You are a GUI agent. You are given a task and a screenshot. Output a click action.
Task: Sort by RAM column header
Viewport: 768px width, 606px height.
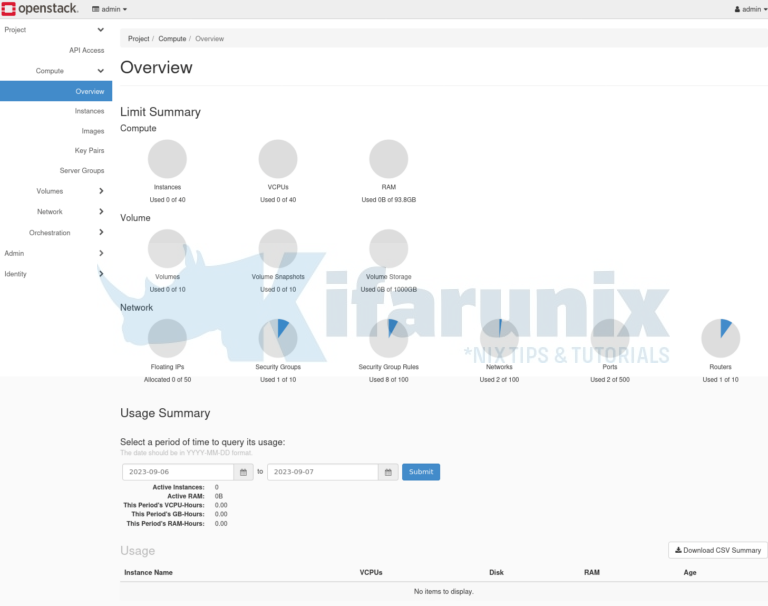pos(592,572)
